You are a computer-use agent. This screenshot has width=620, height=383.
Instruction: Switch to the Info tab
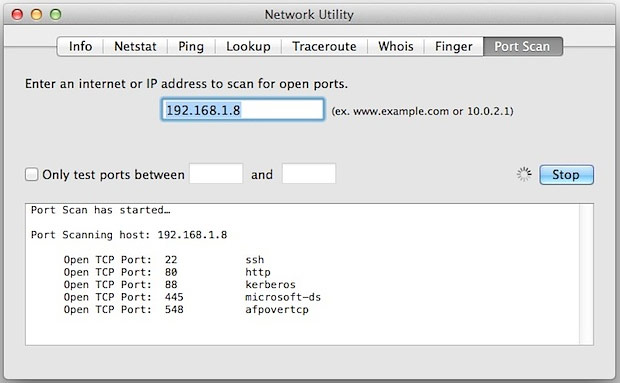click(x=80, y=46)
